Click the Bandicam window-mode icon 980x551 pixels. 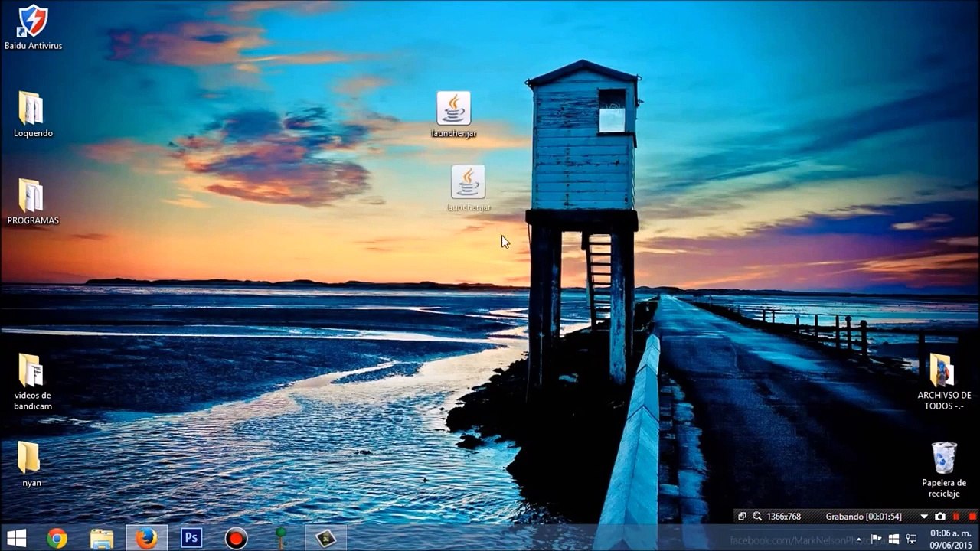(742, 517)
